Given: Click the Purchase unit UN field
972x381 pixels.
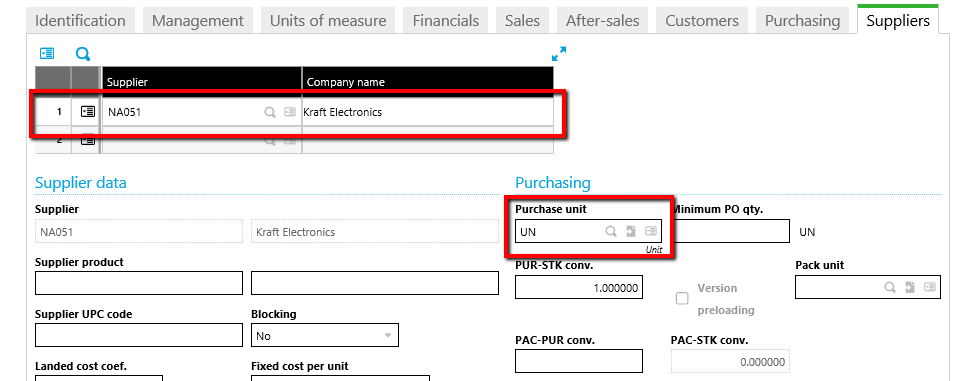Looking at the screenshot, I should click(588, 232).
